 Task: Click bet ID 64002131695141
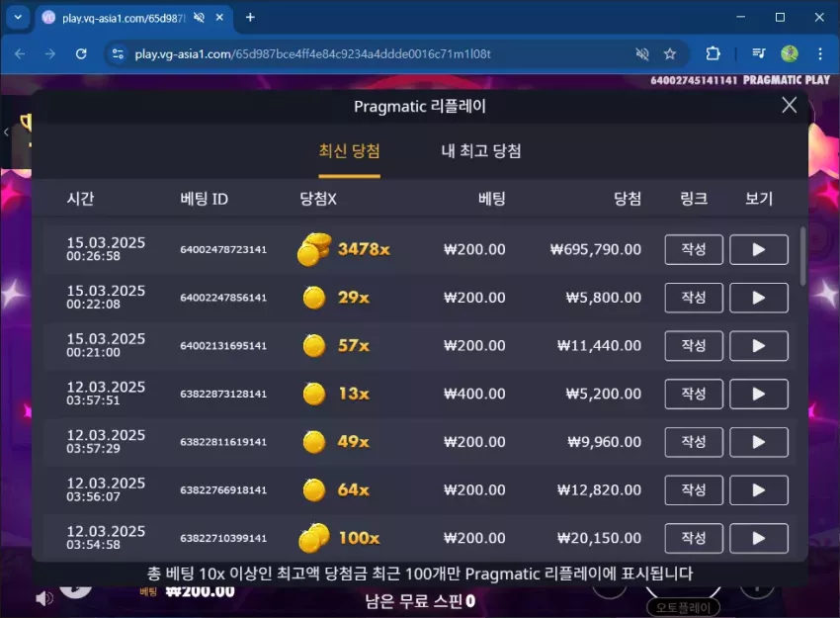coord(223,346)
